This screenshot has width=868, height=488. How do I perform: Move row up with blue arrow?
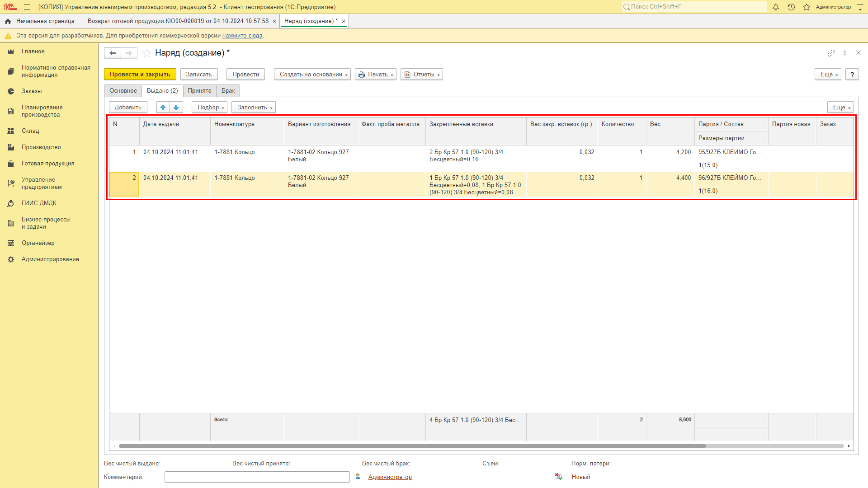[163, 107]
